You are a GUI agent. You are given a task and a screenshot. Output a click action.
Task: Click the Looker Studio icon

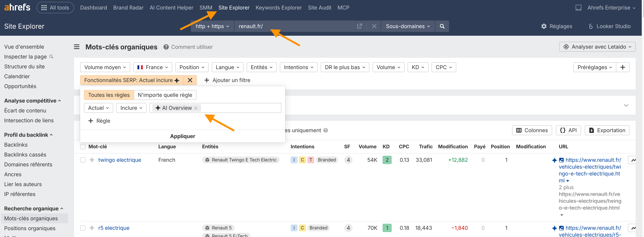point(590,26)
